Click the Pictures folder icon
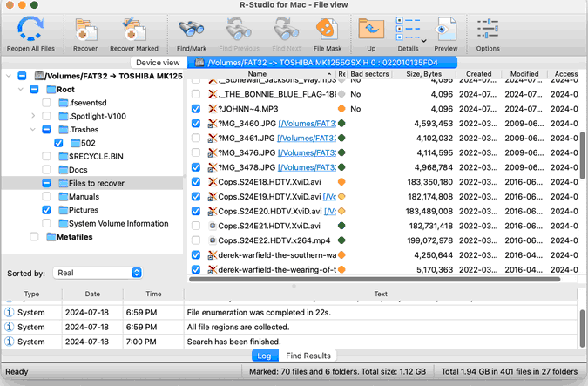 [x=63, y=210]
